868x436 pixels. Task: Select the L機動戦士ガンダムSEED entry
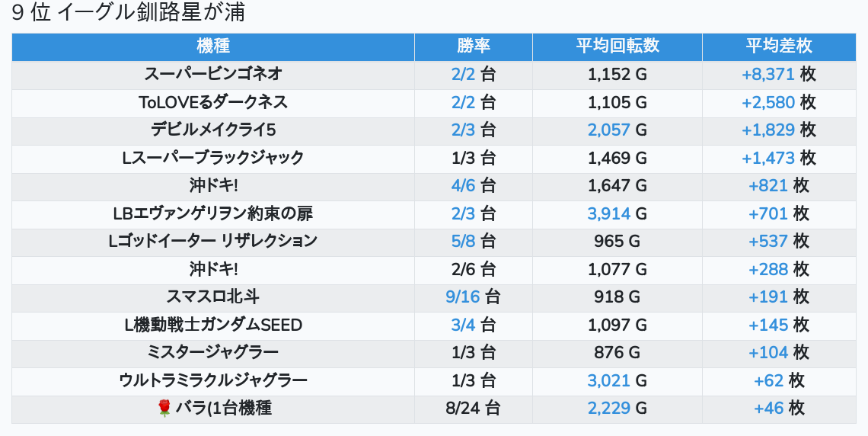213,325
